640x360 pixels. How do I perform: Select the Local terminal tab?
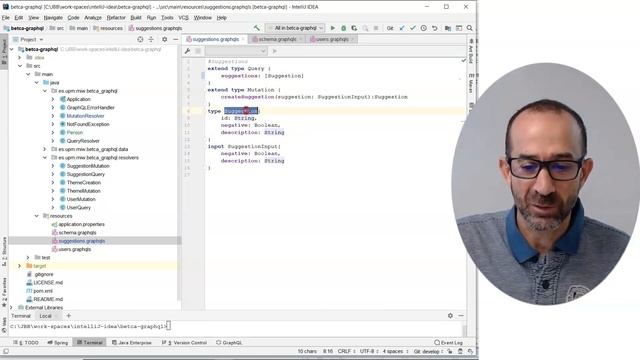tap(45, 316)
